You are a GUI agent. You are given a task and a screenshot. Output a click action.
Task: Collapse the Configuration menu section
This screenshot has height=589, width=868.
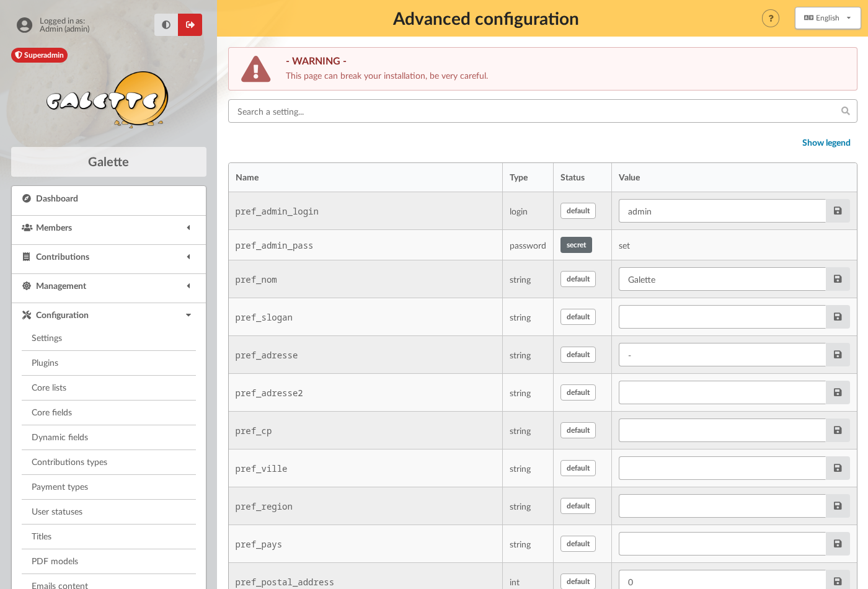coord(108,315)
